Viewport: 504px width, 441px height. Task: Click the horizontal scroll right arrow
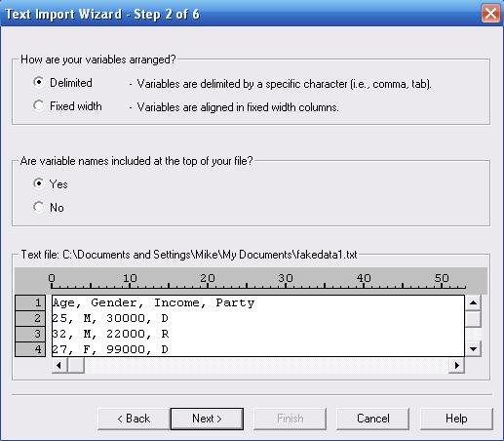(456, 365)
